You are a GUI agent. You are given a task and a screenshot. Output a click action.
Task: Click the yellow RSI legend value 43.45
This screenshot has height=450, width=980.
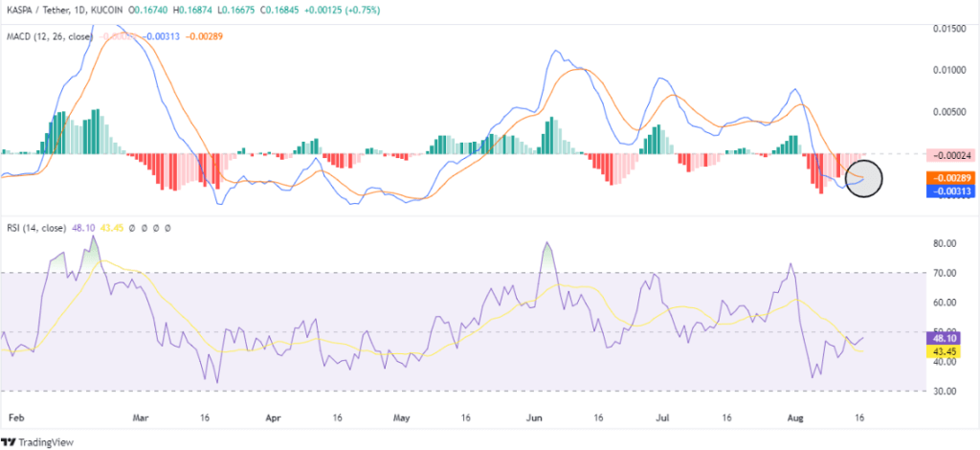pos(111,229)
